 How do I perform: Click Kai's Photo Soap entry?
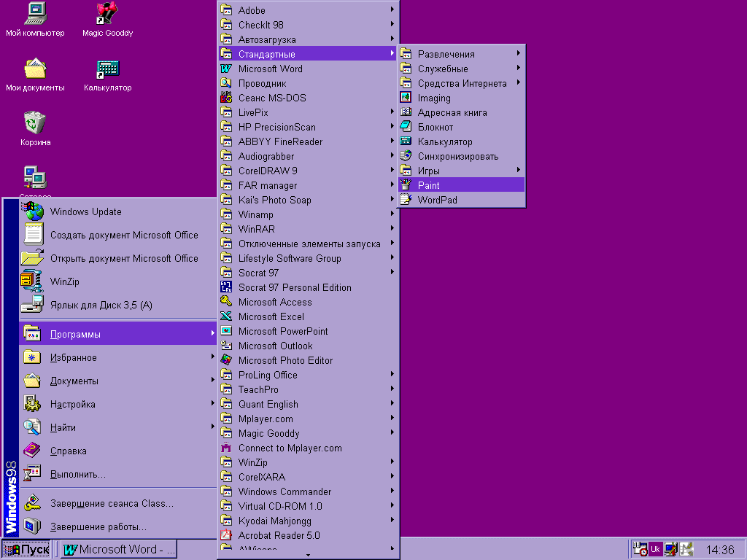pos(309,200)
